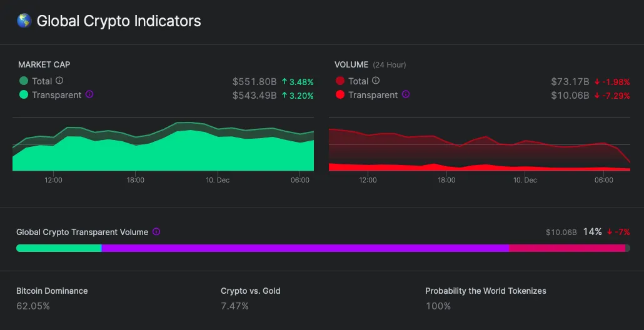Screen dimensions: 644x330
Task: Click the 06:00 label on volume chart
Action: pos(604,180)
